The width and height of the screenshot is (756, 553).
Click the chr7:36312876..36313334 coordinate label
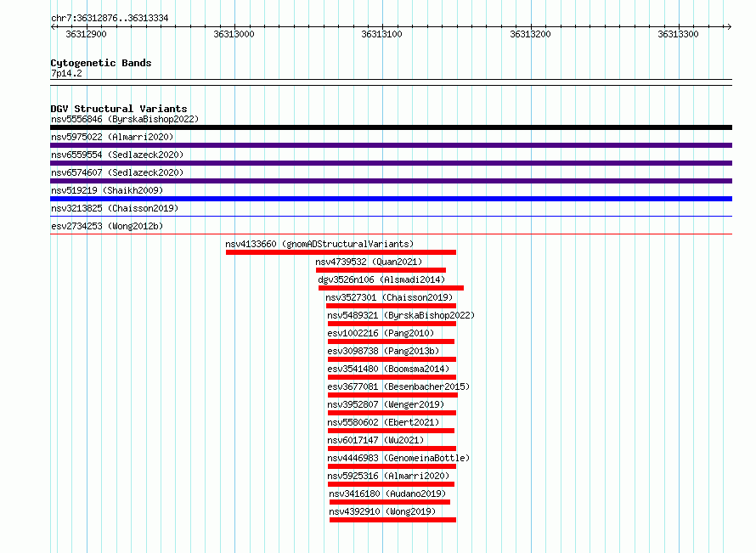110,19
